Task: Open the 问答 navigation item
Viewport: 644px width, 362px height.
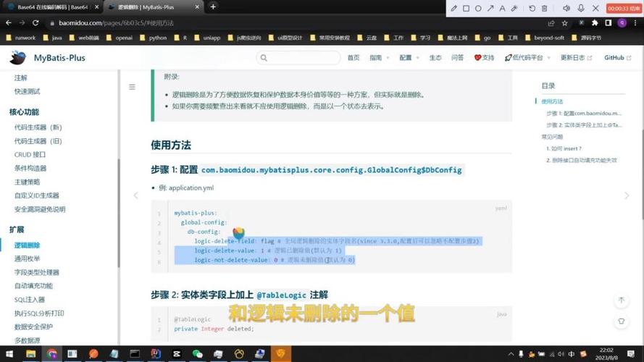Action: coord(457,58)
